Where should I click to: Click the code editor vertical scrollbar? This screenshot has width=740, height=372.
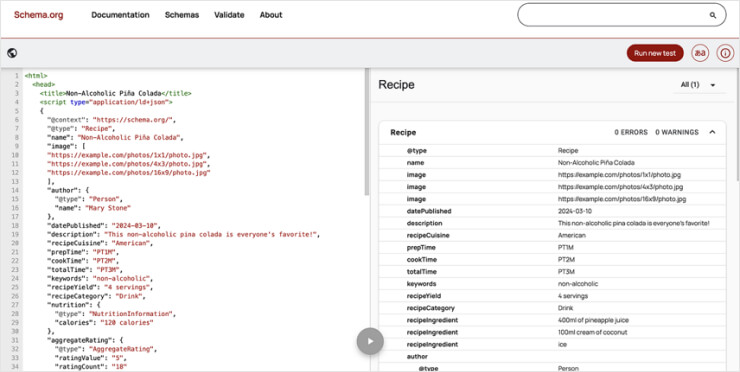367,133
